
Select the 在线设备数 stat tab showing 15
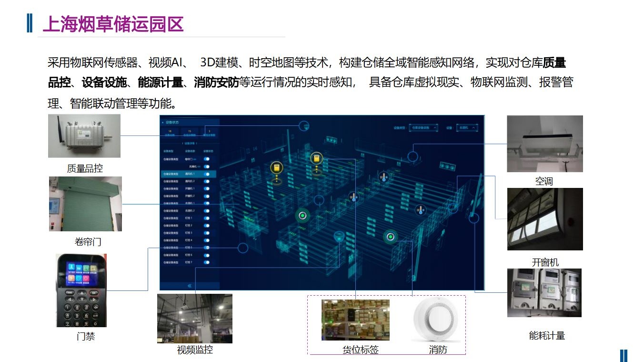190,132
